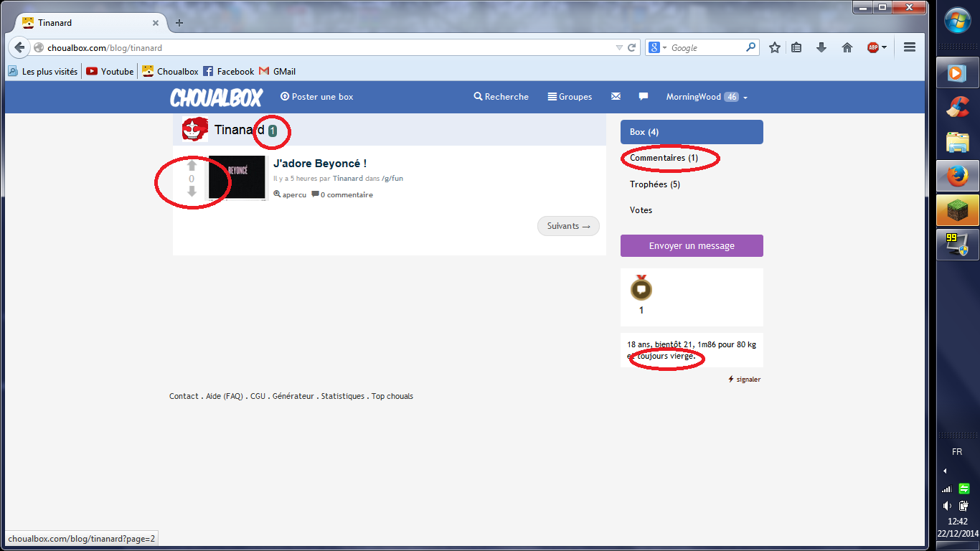
Task: Click the Google search input field
Action: [706, 48]
